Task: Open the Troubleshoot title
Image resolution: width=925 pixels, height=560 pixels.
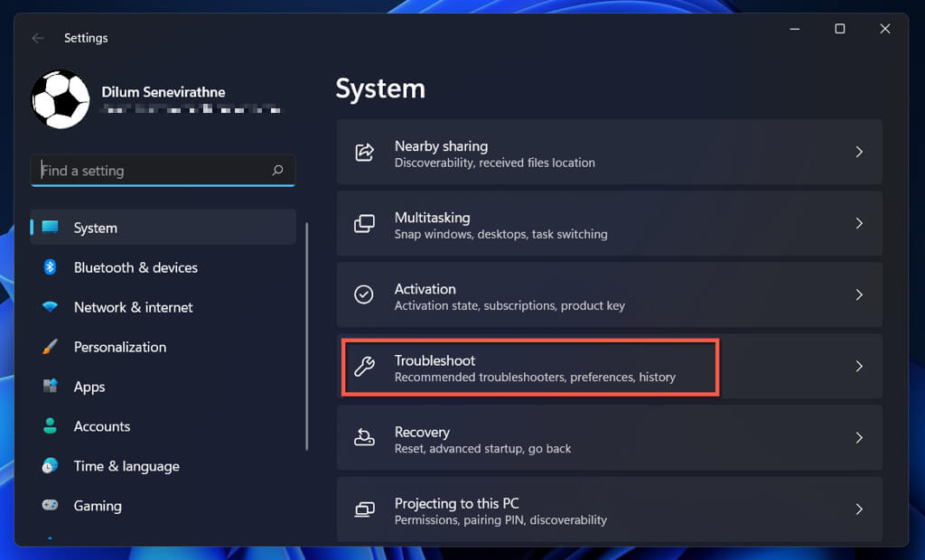Action: (x=434, y=360)
